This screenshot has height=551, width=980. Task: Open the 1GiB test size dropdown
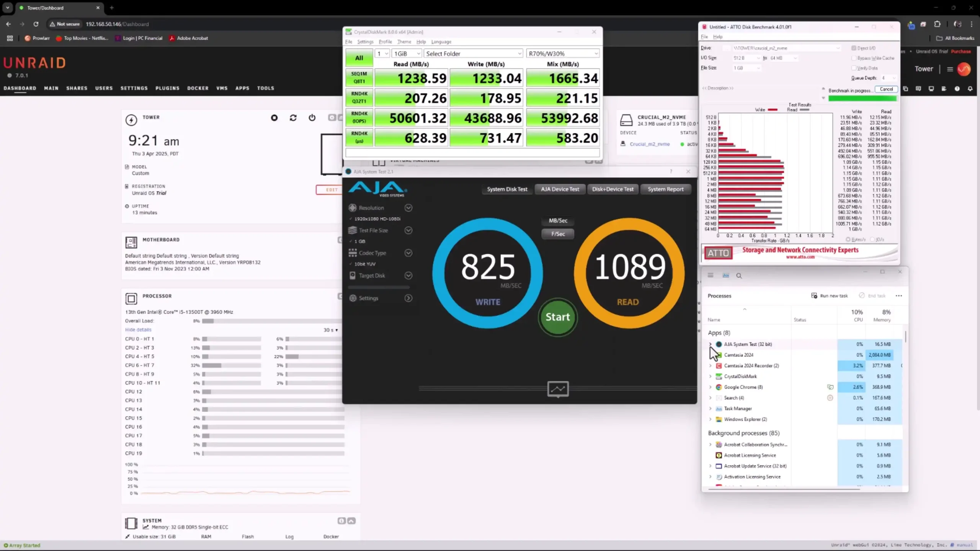coord(407,54)
